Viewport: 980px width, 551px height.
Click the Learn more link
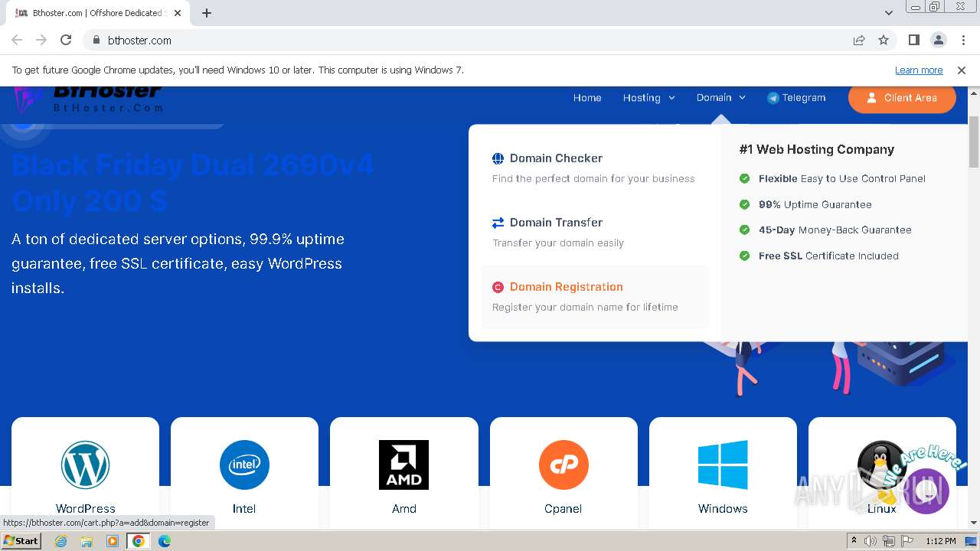coord(919,70)
